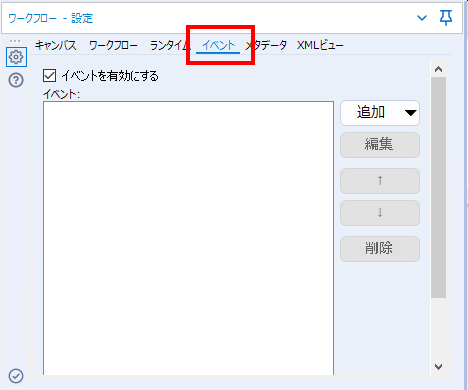Screen dimensions: 468x390
Task: Switch to the キャンバス tab
Action: coord(56,45)
